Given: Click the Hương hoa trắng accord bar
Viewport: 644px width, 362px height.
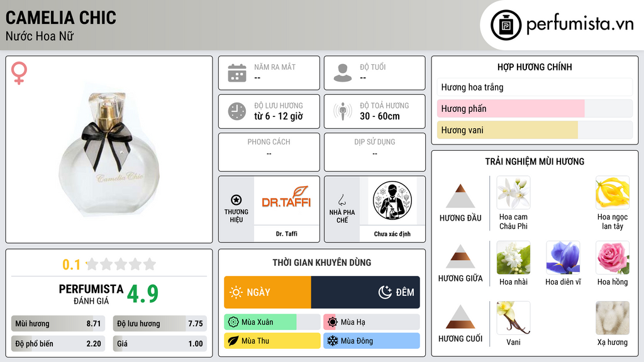Looking at the screenshot, I should (535, 87).
